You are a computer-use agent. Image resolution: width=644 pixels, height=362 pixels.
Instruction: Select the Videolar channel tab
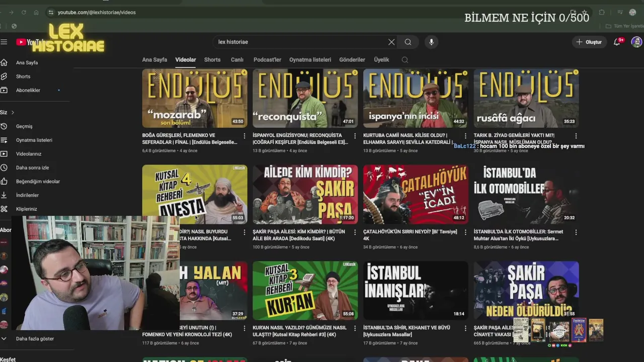(x=186, y=60)
